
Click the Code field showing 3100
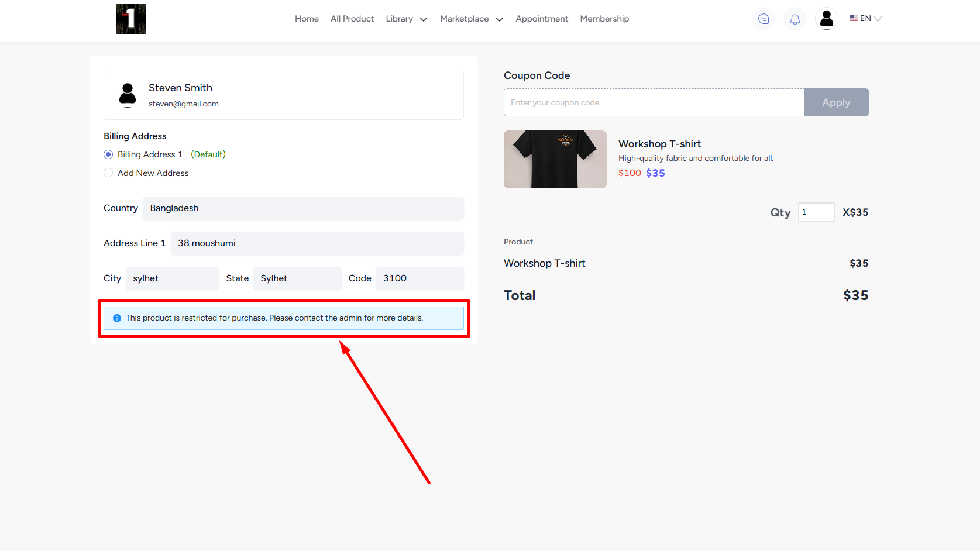pyautogui.click(x=420, y=278)
